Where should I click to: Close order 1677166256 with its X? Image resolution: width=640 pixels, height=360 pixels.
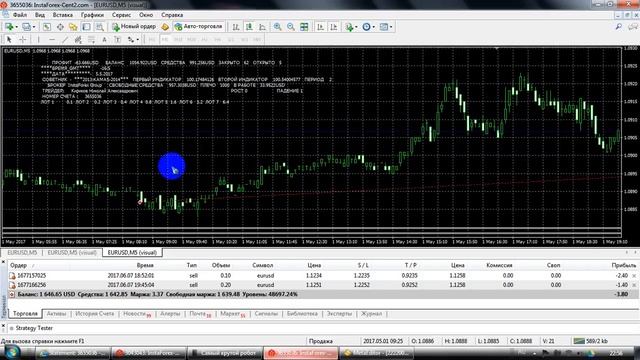[634, 285]
